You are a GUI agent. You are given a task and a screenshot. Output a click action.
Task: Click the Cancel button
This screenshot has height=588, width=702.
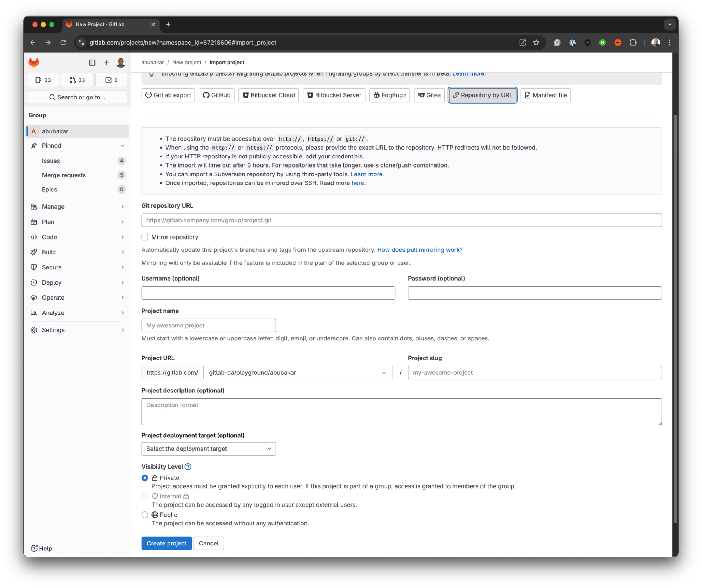coord(208,543)
